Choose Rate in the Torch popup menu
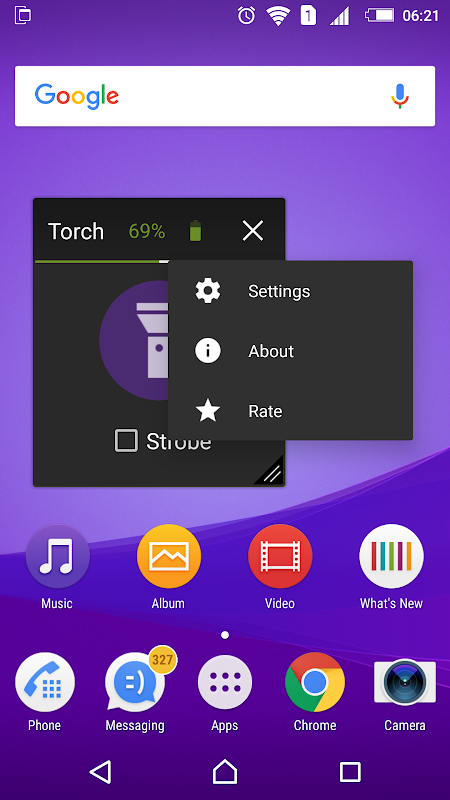Viewport: 450px width, 800px height. click(x=290, y=411)
